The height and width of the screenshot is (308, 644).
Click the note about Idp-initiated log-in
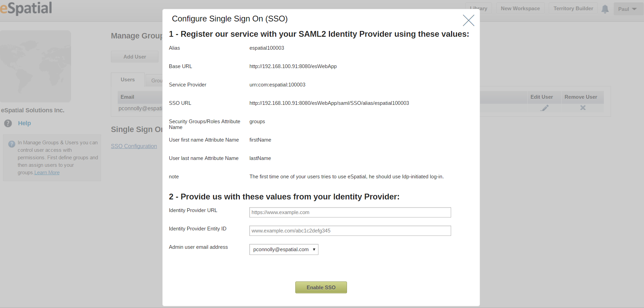(x=346, y=177)
